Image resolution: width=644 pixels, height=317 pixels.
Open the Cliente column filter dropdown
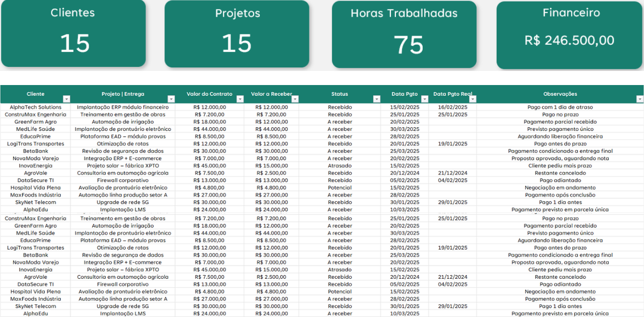[66, 99]
